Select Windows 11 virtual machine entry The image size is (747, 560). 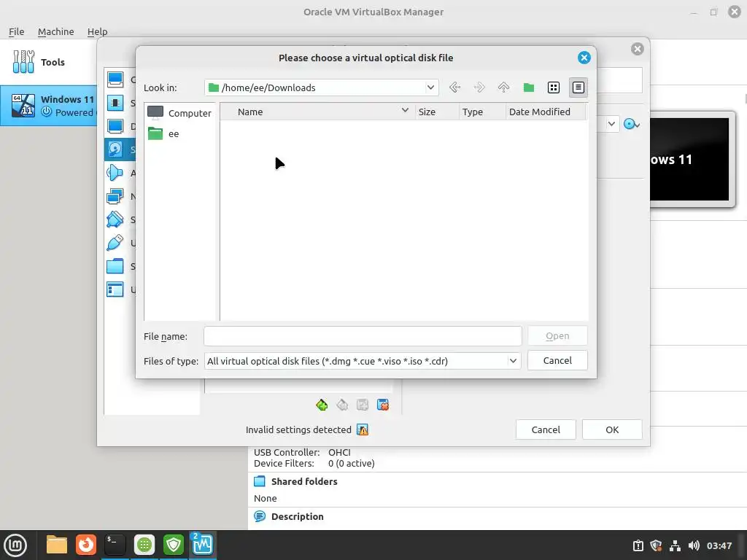[49, 106]
